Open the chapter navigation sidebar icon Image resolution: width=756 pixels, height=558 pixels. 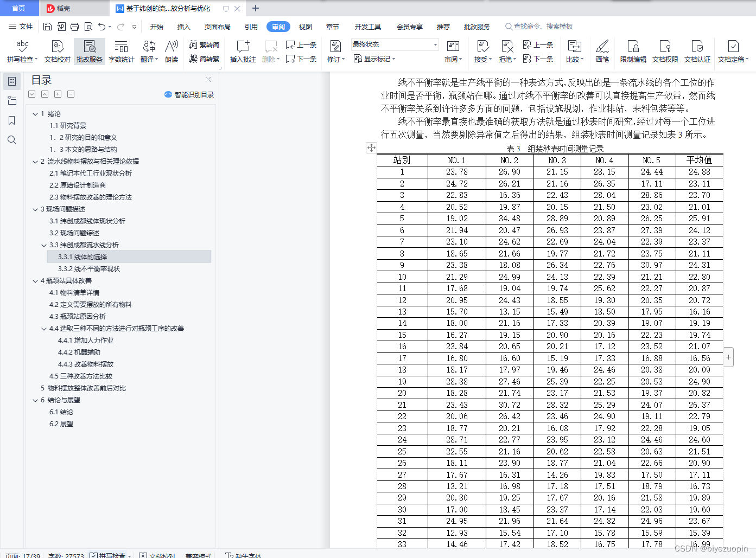point(12,101)
